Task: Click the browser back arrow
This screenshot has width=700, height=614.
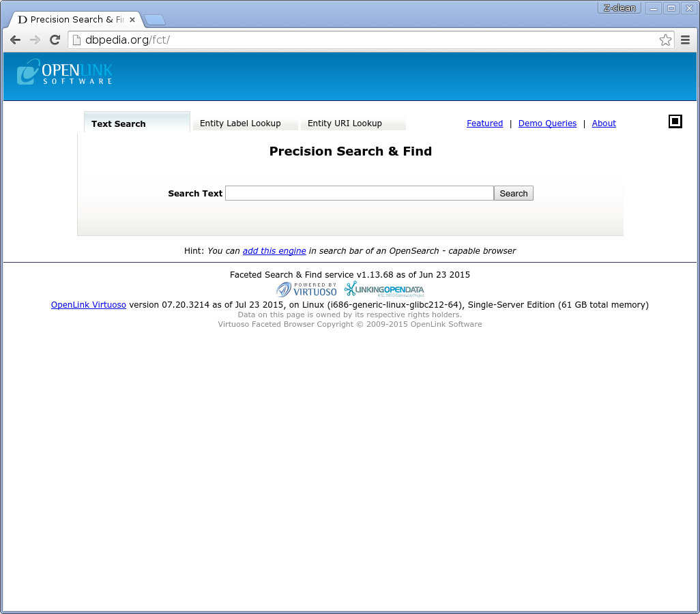Action: (15, 40)
